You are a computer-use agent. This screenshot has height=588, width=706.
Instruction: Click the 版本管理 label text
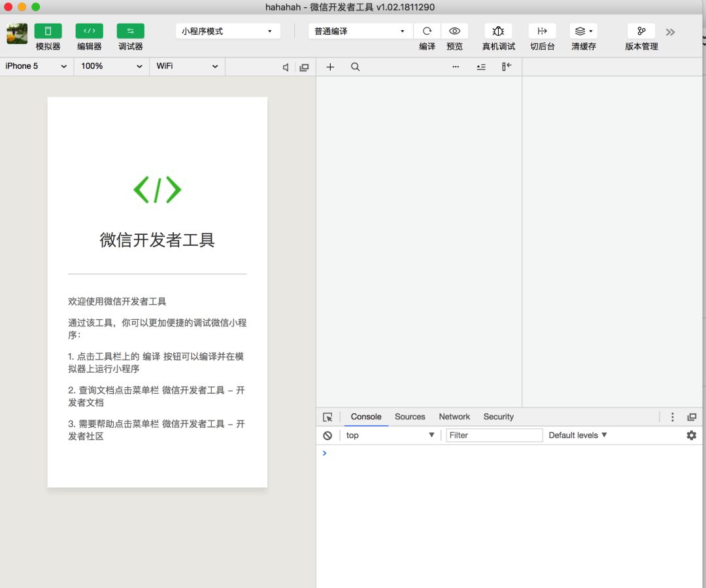point(641,46)
